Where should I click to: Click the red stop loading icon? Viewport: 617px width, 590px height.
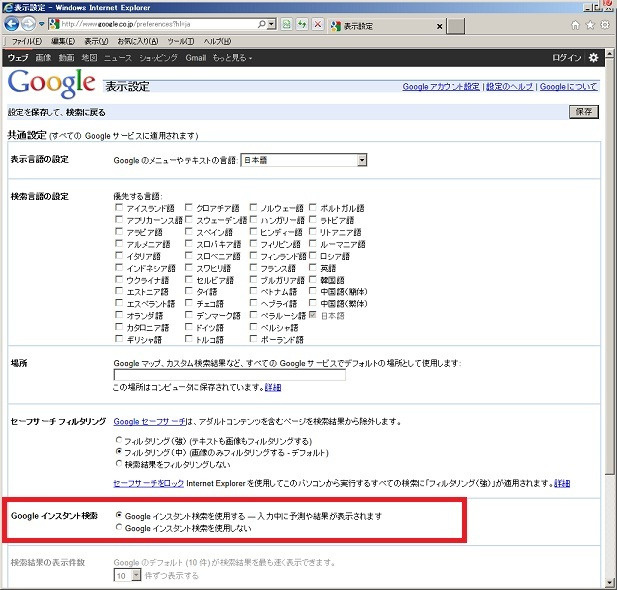318,24
